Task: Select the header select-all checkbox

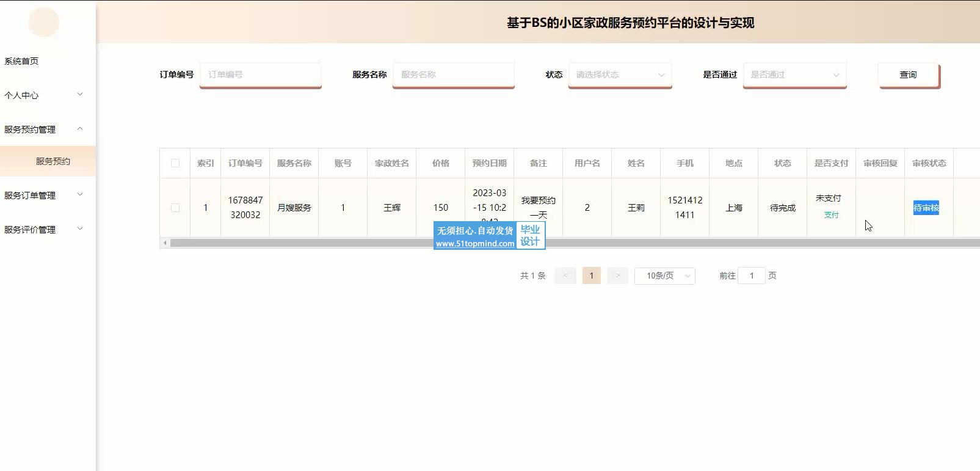Action: (175, 163)
